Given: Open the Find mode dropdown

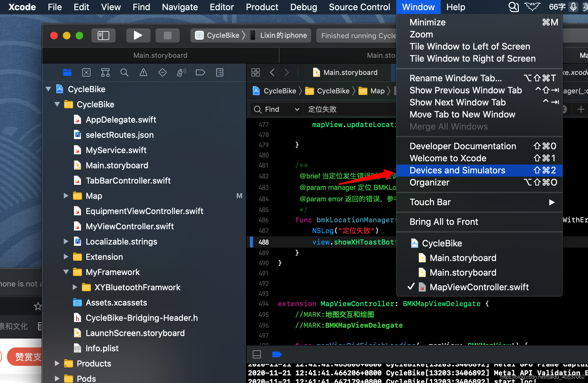Looking at the screenshot, I should 277,109.
